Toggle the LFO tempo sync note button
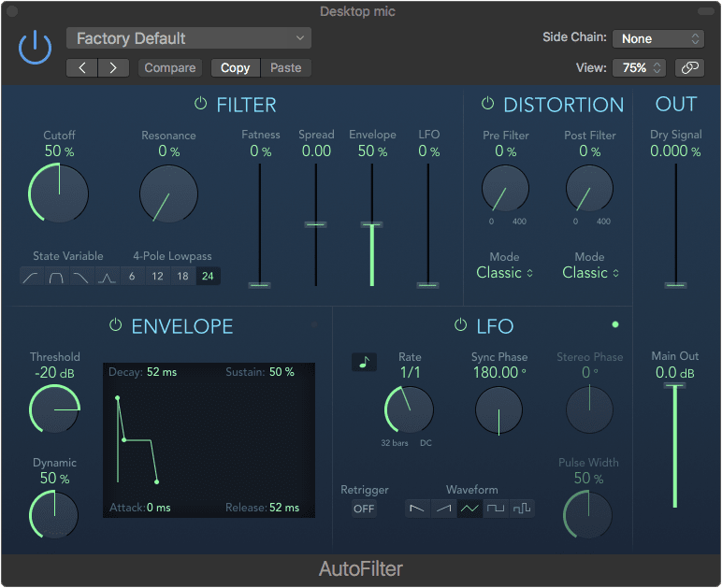Image resolution: width=722 pixels, height=588 pixels. pyautogui.click(x=364, y=362)
